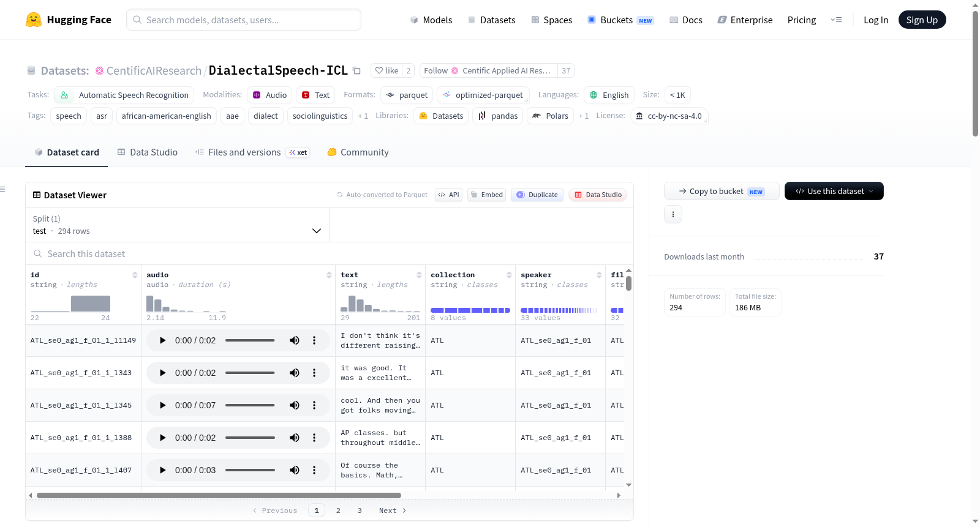This screenshot has width=980, height=527.
Task: Expand the +1 additional libraries
Action: pos(583,116)
